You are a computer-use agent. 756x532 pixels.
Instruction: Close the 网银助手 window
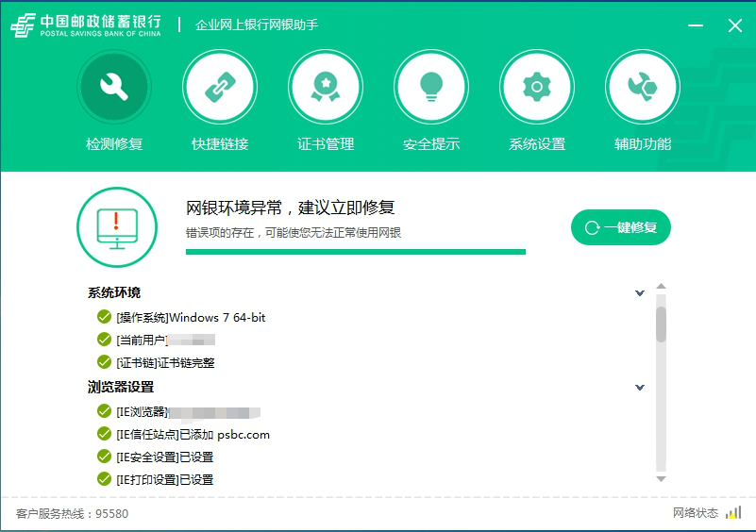tap(735, 25)
